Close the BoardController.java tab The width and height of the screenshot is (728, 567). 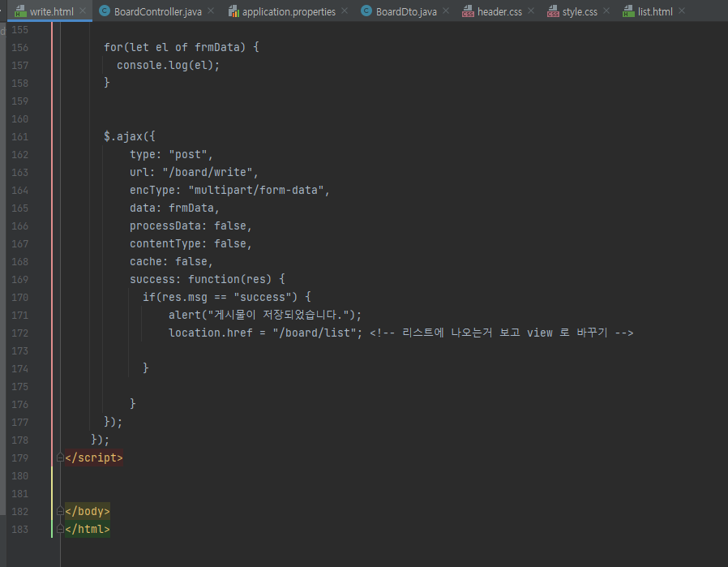pos(211,11)
